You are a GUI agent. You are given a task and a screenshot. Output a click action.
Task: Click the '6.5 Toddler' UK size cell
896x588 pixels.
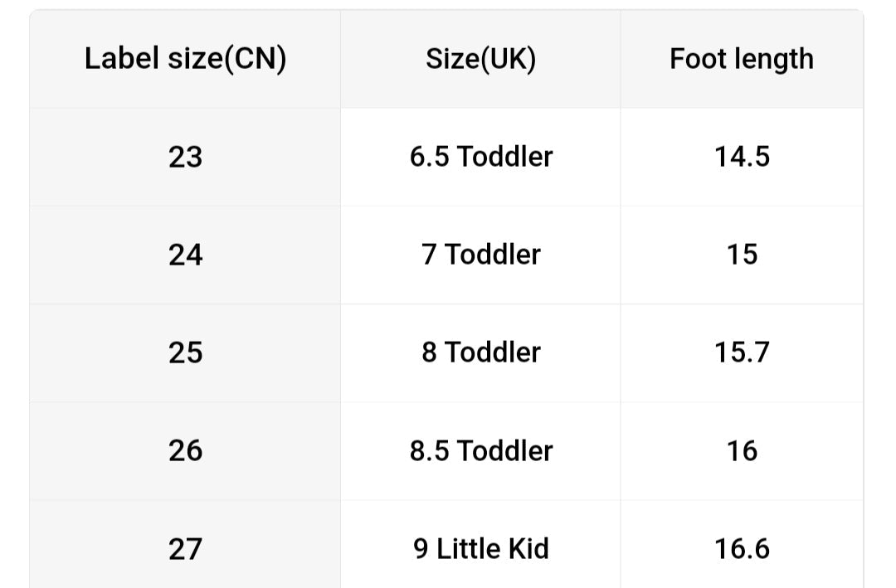(480, 157)
